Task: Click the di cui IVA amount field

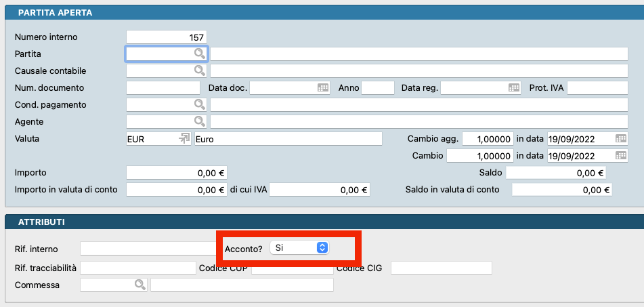Action: tap(320, 190)
